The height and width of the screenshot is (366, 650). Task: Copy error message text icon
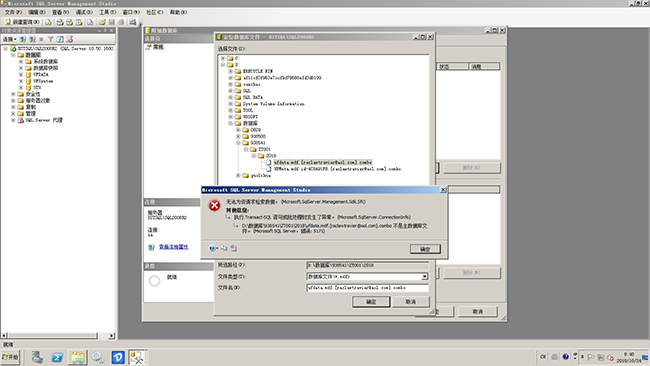224,248
